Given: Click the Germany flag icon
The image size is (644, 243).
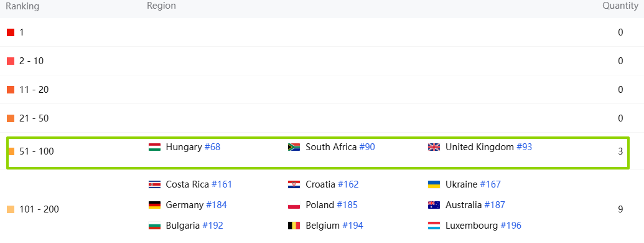Looking at the screenshot, I should (154, 205).
